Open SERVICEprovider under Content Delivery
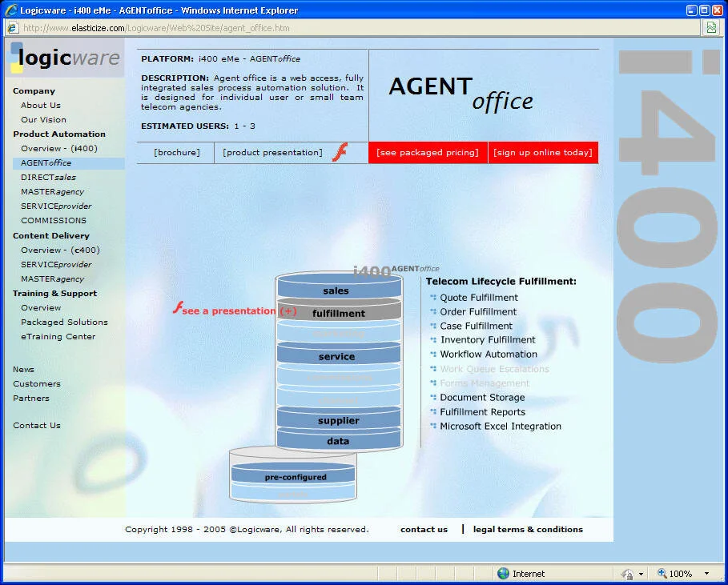This screenshot has width=728, height=585. (x=56, y=264)
